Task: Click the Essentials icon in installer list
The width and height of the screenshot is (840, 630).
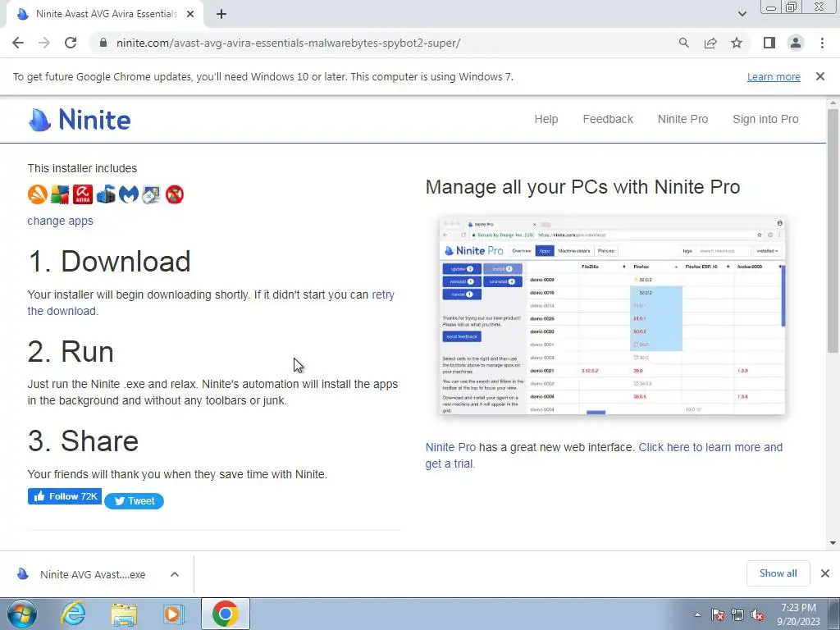Action: coord(106,194)
